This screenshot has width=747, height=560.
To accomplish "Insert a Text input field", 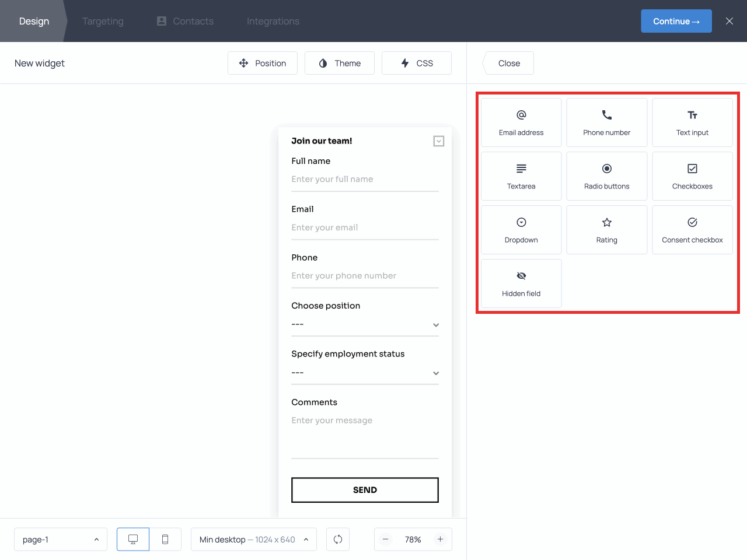I will click(692, 123).
